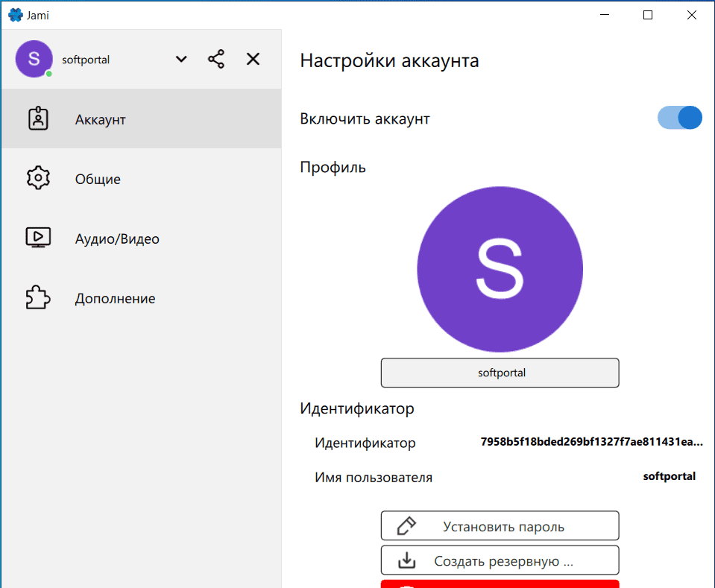Select the Аккаунт badge icon
This screenshot has width=715, height=588.
pyautogui.click(x=38, y=118)
